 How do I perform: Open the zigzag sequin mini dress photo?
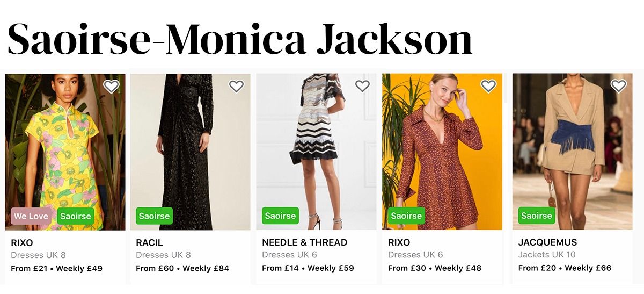(x=316, y=152)
